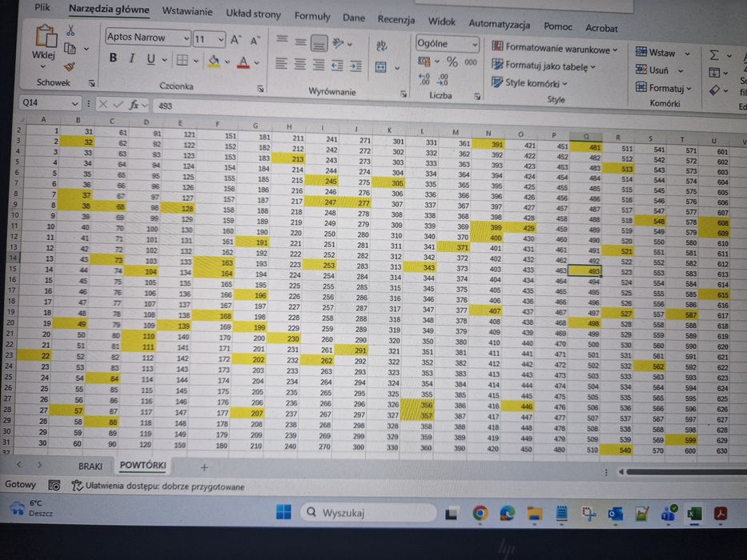Click the Copy icon in Schowek group

[x=70, y=49]
